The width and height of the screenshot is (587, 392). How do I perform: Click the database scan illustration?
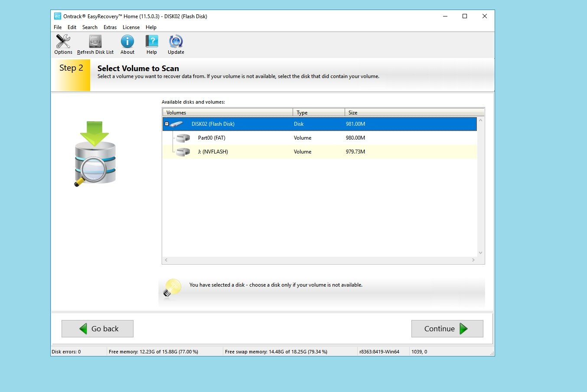point(95,154)
